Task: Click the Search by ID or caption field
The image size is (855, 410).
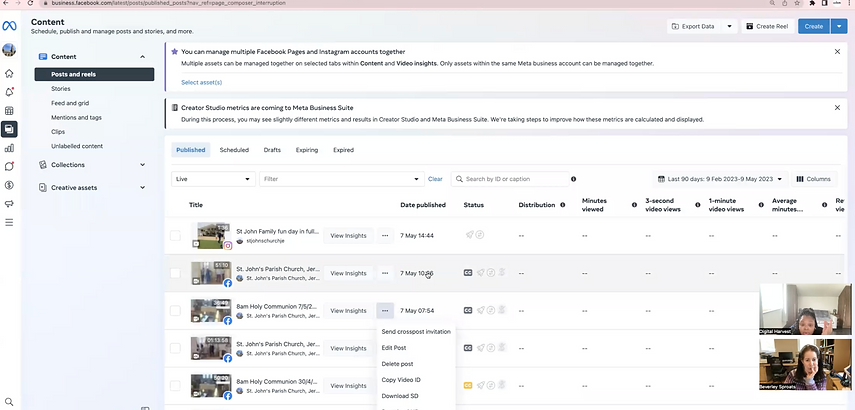Action: click(x=510, y=179)
